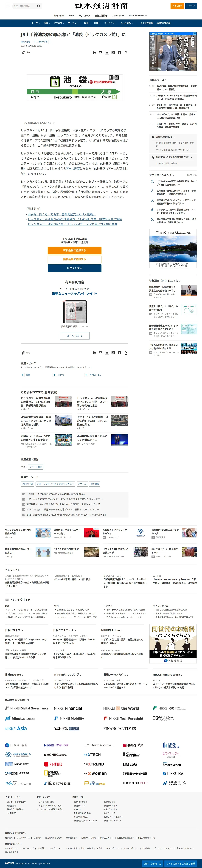The height and width of the screenshot is (868, 202).
Task: Expand the もっと見る navigation dropdown
Action: [126, 23]
